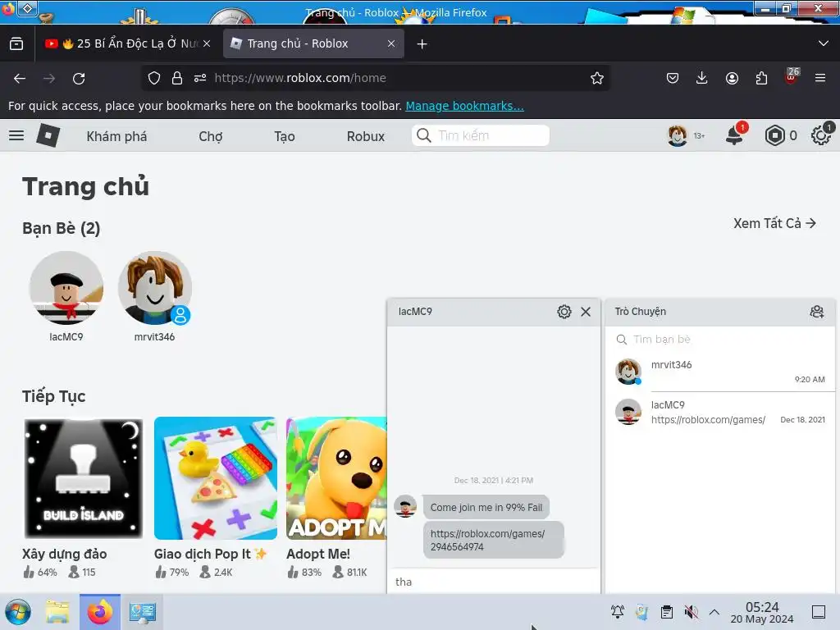The image size is (840, 630).
Task: Click the Manage bookmarks link
Action: pos(464,106)
